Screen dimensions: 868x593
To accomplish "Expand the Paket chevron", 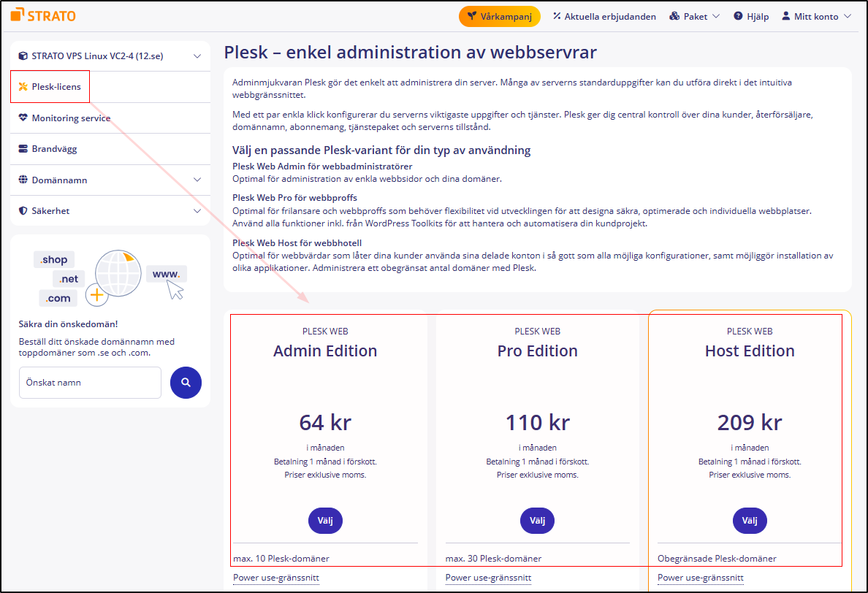I will (716, 17).
